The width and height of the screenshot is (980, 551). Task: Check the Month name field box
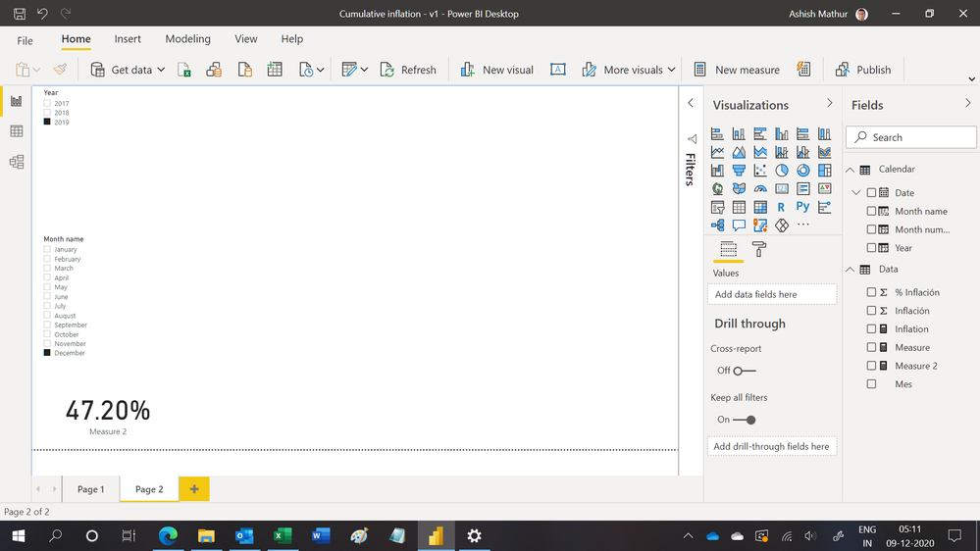[x=871, y=211]
